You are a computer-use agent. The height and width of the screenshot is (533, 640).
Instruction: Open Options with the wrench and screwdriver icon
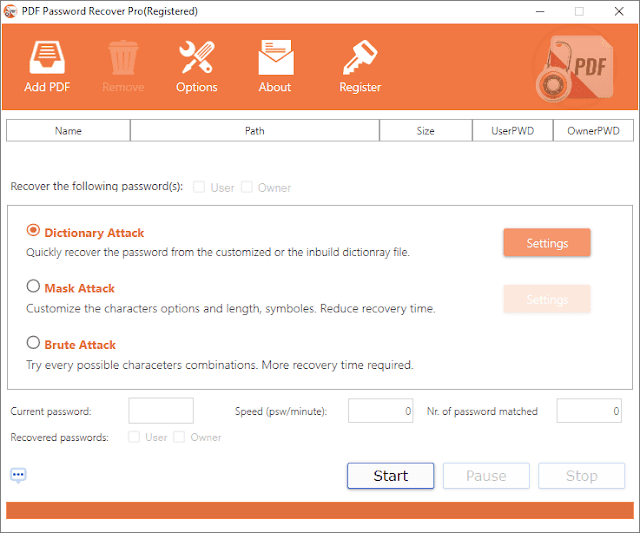pyautogui.click(x=197, y=57)
